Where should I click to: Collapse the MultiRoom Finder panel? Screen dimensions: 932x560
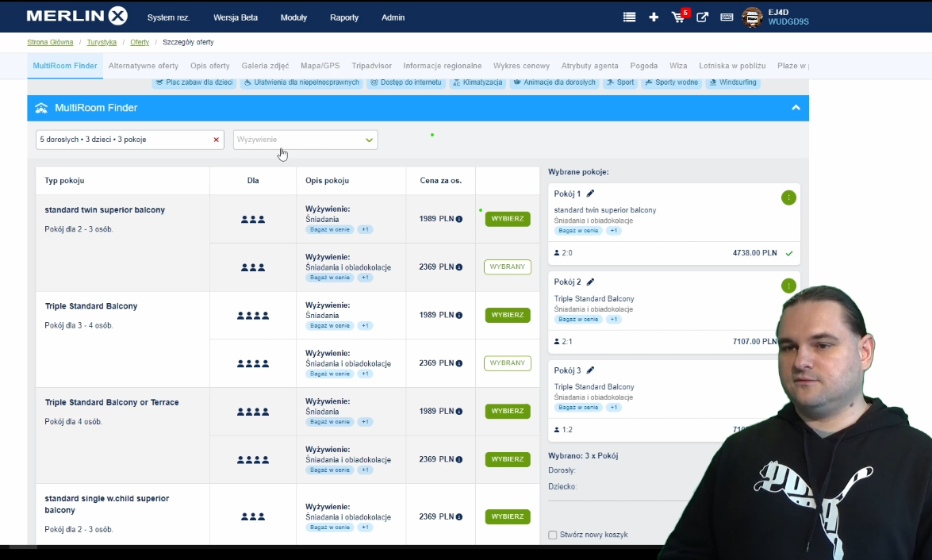pos(796,108)
